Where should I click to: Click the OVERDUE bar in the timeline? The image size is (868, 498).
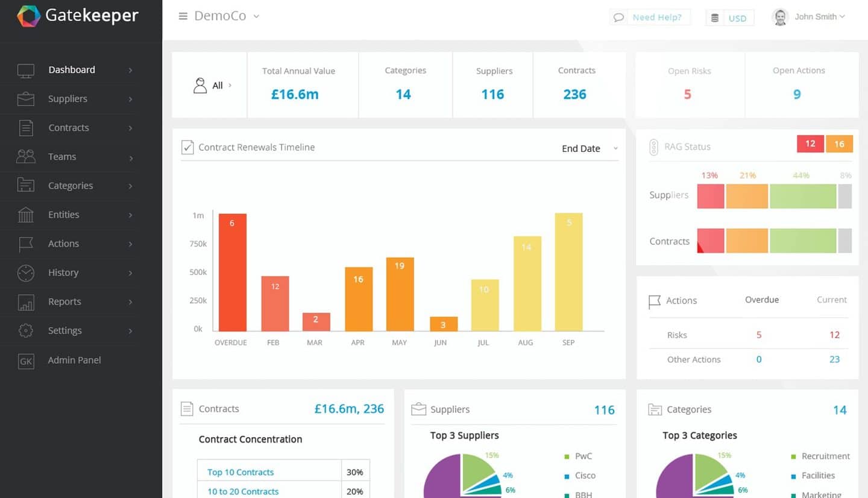tap(232, 272)
